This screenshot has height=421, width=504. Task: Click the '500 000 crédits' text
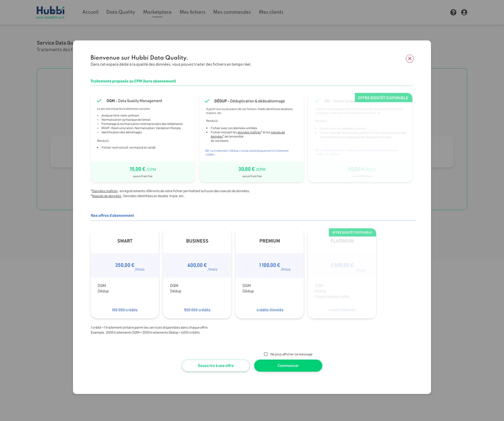[197, 310]
